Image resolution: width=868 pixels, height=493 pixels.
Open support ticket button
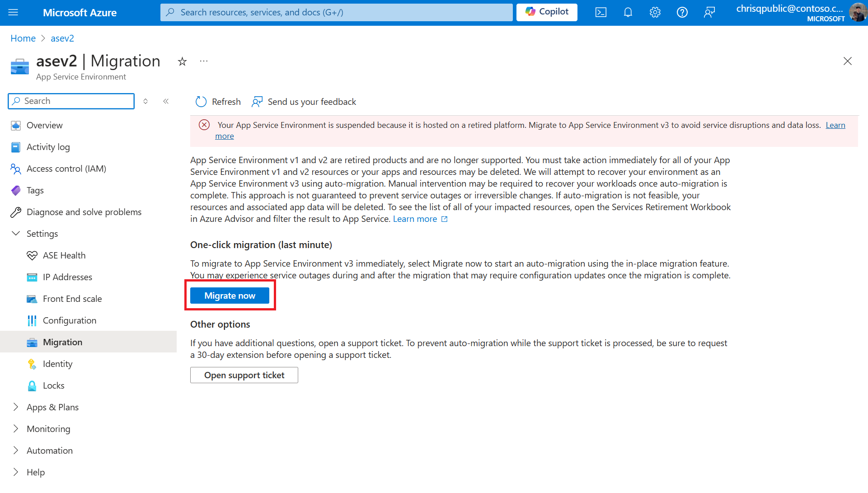tap(244, 374)
